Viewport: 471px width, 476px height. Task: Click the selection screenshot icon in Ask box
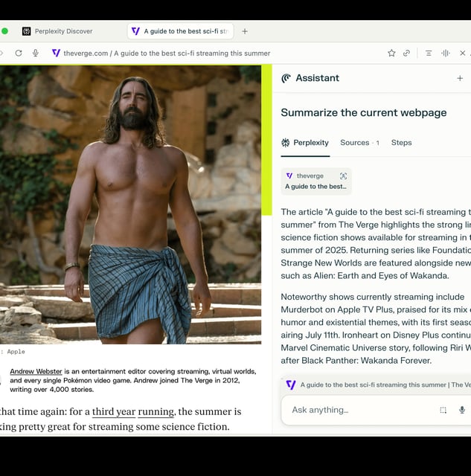point(443,410)
